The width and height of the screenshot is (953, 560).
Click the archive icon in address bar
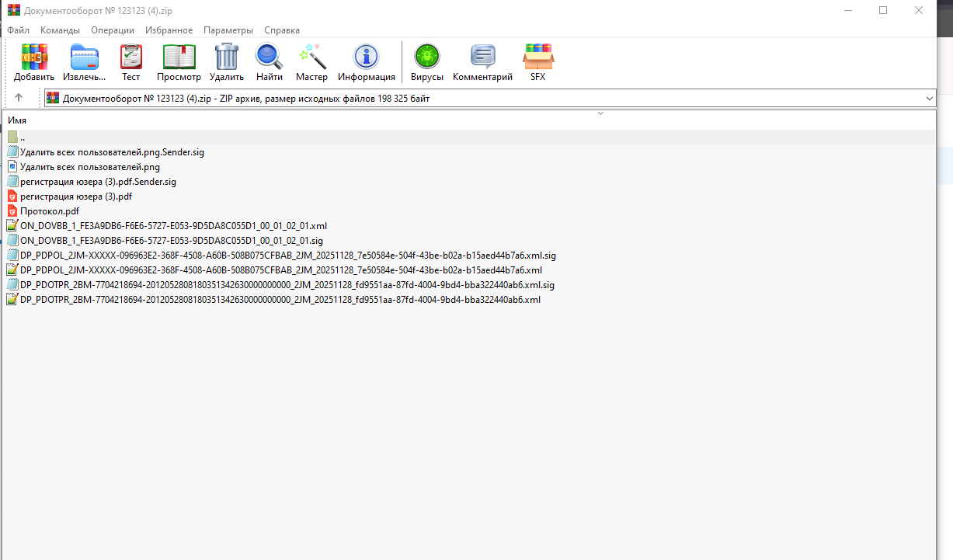[x=53, y=99]
